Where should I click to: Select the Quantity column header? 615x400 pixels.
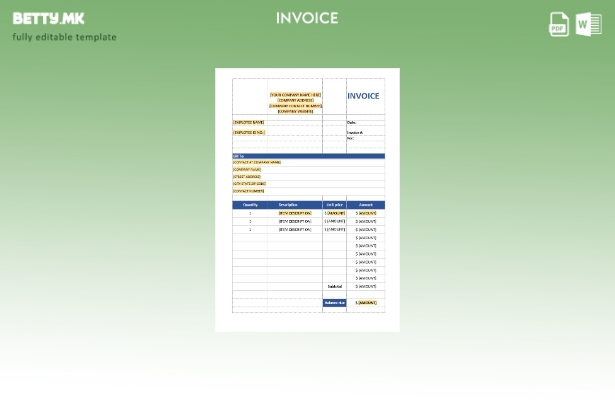250,205
